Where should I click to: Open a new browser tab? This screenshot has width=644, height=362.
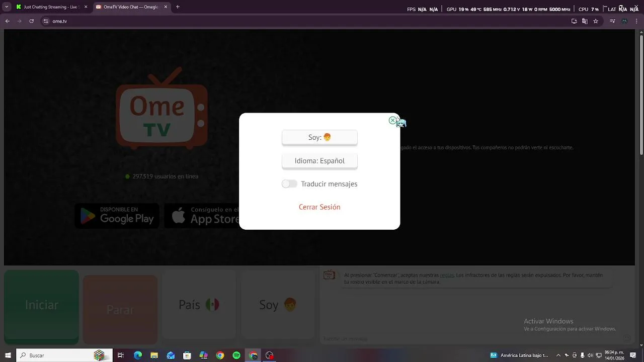178,7
